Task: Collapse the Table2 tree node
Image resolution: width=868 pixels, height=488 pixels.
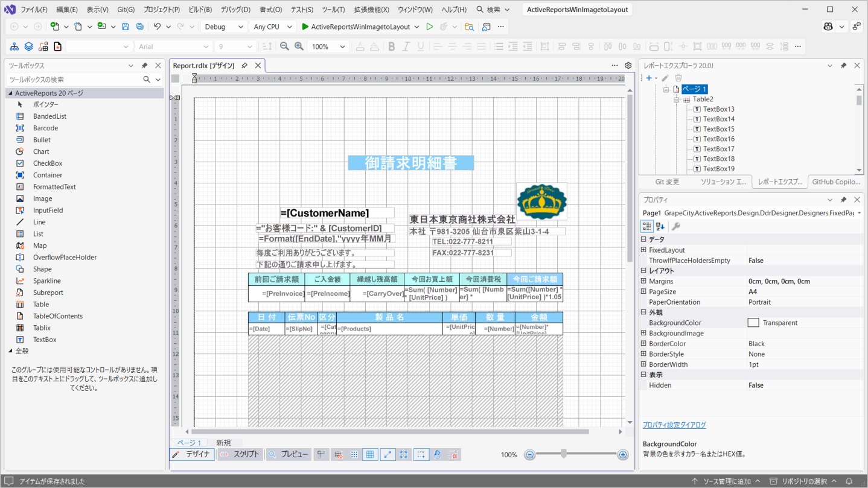Action: point(677,100)
